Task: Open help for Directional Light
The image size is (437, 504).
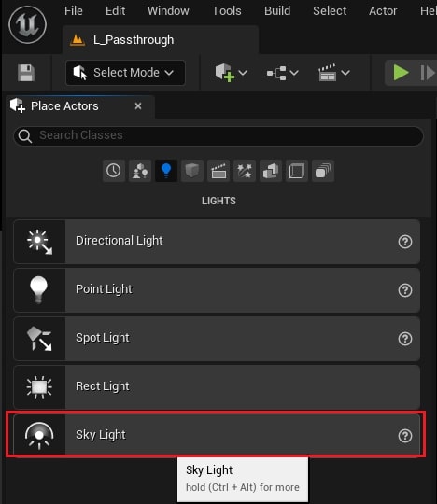Action: (405, 242)
